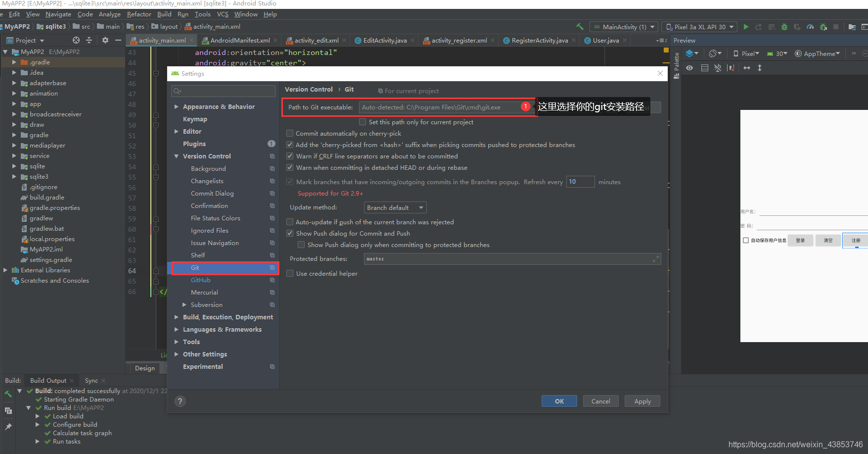Uncheck Show Push dialog for Commit and Push
Image resolution: width=868 pixels, height=454 pixels.
pos(290,233)
